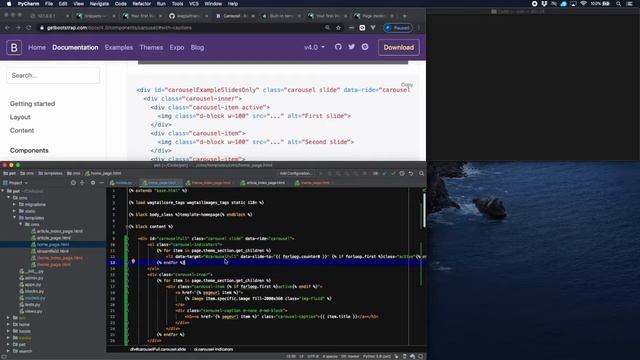Select article_index_page.html in project tree
640x360 pixels.
click(x=60, y=231)
